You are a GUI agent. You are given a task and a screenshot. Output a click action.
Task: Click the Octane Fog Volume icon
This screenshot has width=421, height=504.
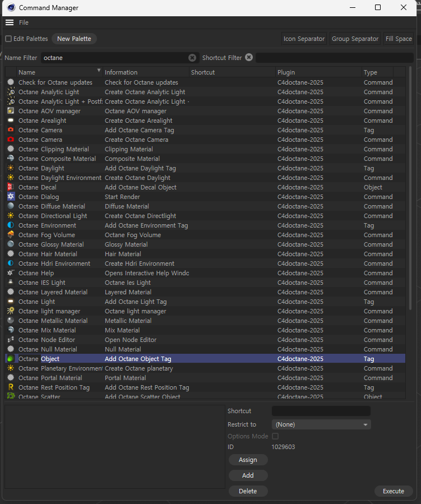[x=11, y=235]
